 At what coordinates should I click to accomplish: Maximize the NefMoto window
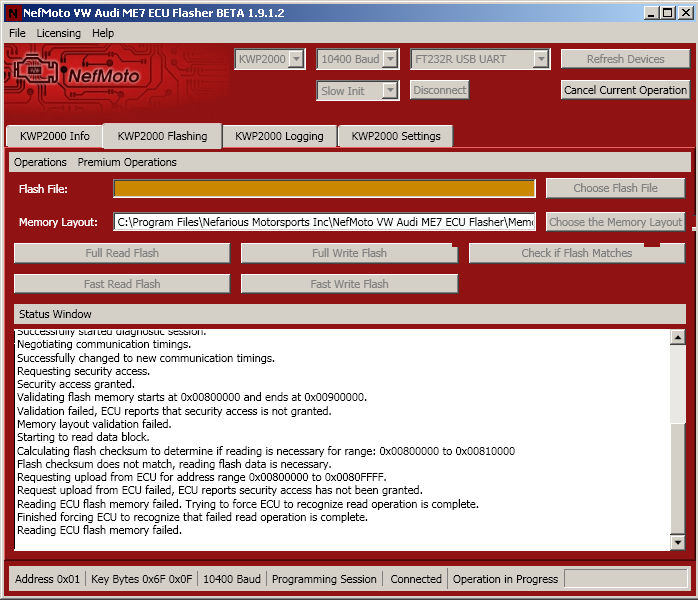coord(668,13)
